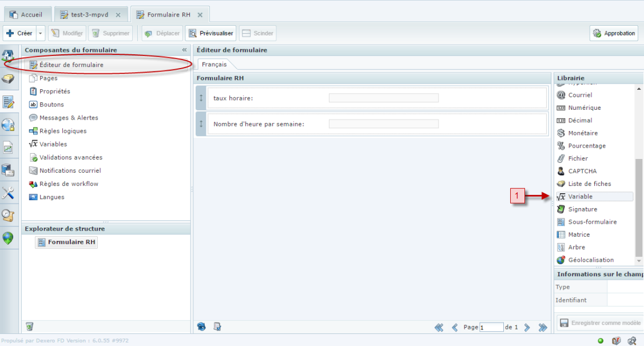644x346 pixels.
Task: Pick the Monétaire field type
Action: click(x=583, y=133)
